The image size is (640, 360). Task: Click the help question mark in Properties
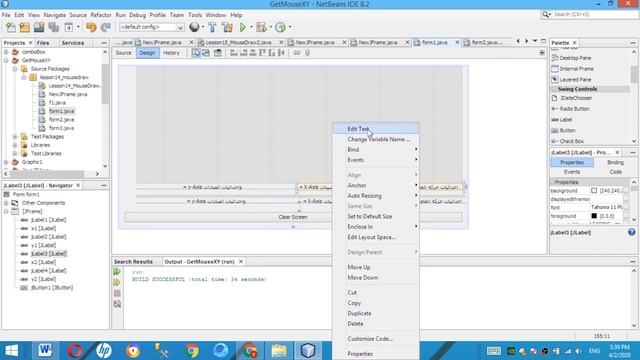point(631,232)
